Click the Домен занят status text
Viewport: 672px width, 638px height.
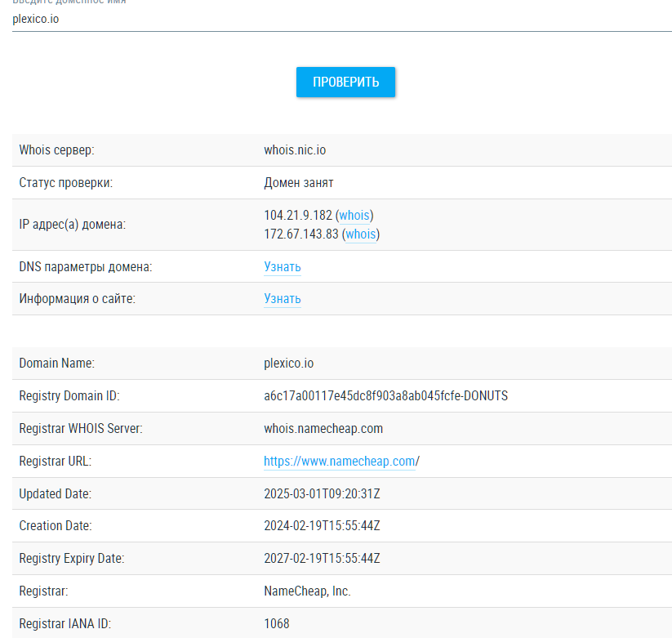298,183
